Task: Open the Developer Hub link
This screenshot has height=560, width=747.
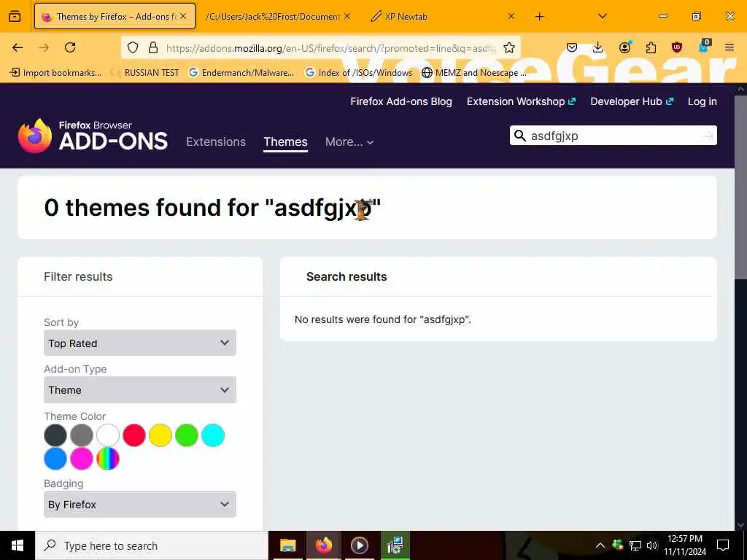Action: (632, 101)
